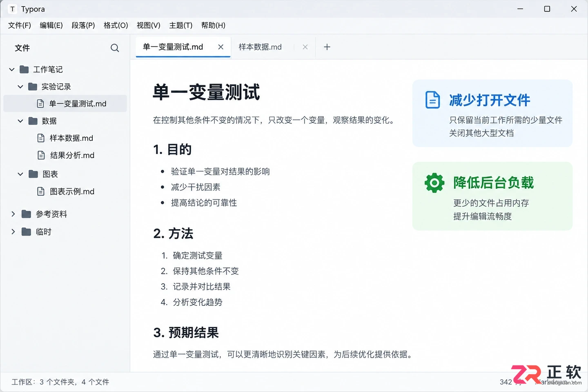Click the green gear icon in 降低后台负载 card
Viewport: 588px width, 392px height.
pyautogui.click(x=434, y=183)
